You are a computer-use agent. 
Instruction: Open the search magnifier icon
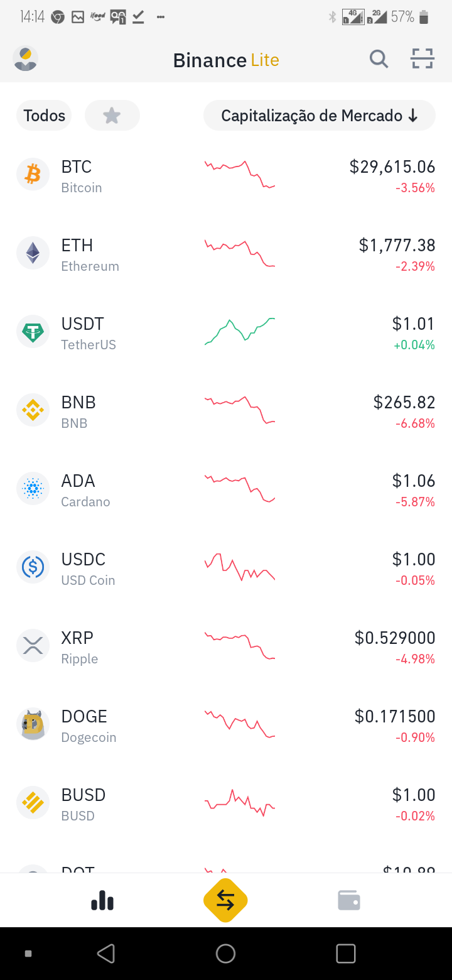click(x=379, y=60)
